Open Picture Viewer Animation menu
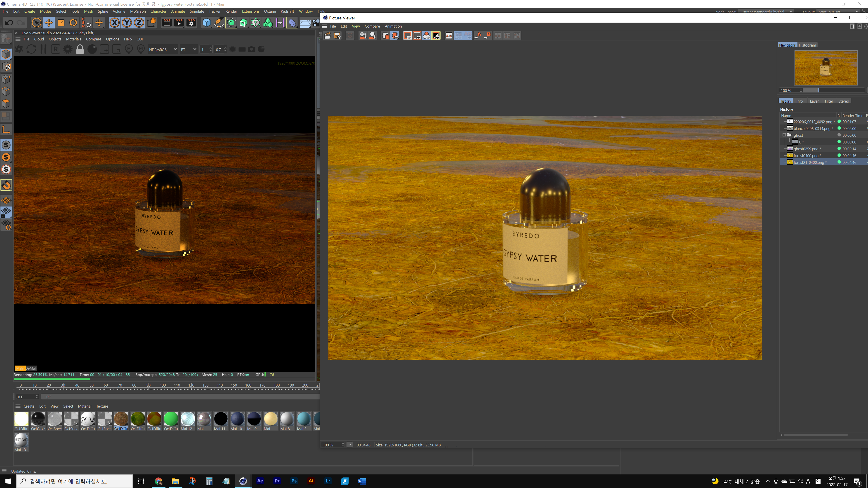Image resolution: width=868 pixels, height=488 pixels. click(393, 26)
